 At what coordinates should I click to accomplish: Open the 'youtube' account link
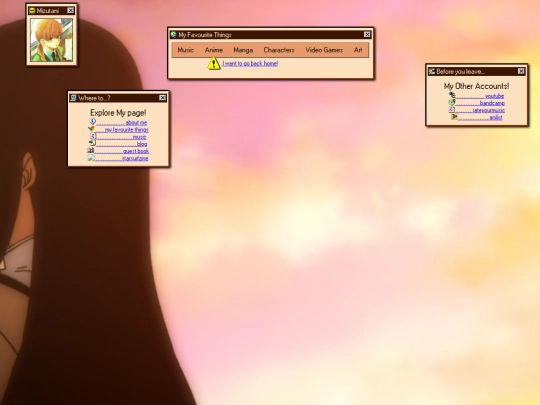[x=480, y=96]
